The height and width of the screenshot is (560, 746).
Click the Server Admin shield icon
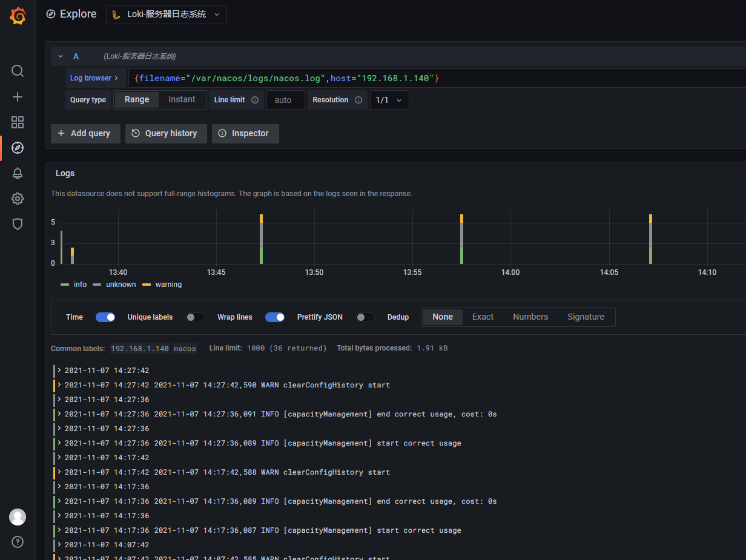coord(18,224)
